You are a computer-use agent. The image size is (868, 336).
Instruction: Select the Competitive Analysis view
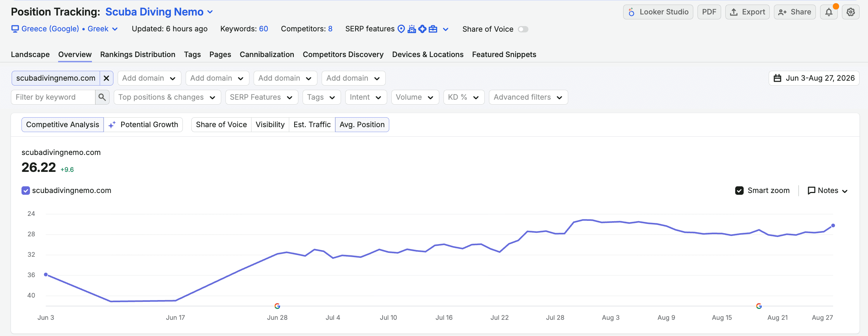pos(63,125)
